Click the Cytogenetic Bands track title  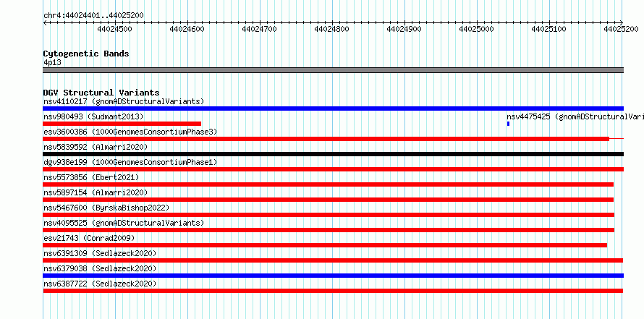[x=86, y=54]
